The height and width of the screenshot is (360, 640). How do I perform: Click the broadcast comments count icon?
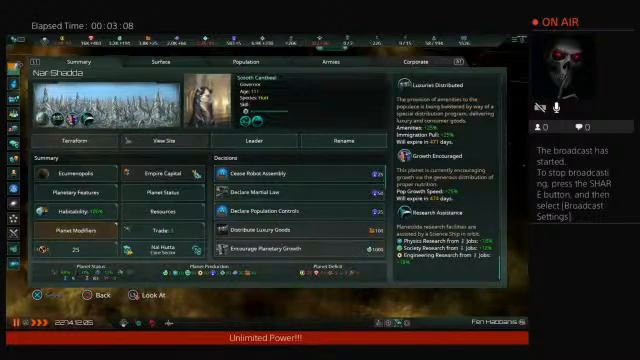579,127
